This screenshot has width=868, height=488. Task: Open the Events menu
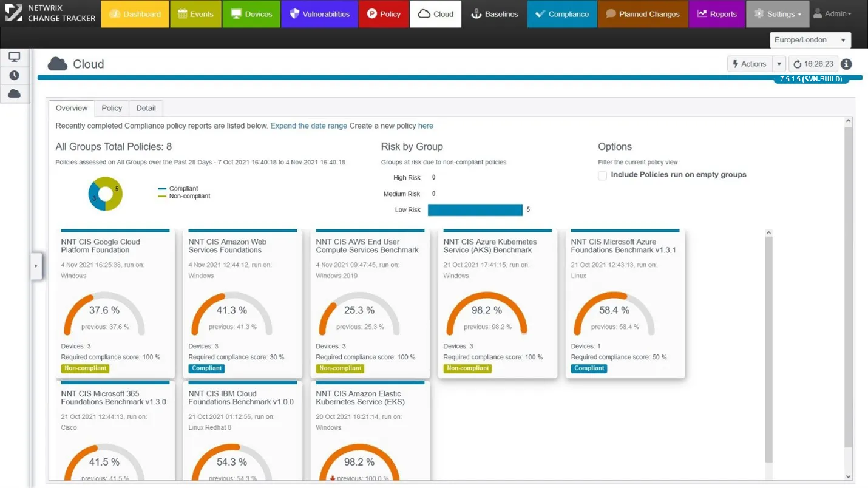point(195,14)
